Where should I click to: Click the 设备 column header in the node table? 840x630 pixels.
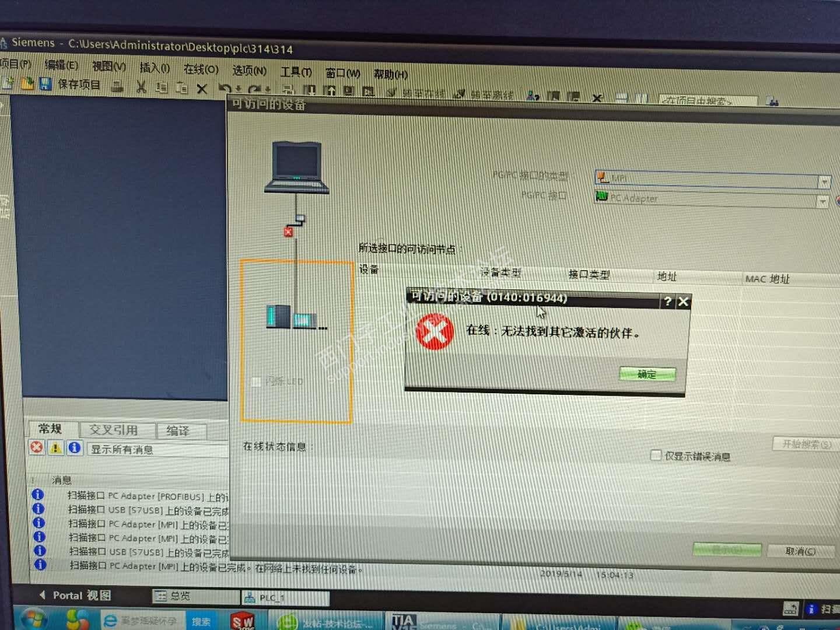369,269
